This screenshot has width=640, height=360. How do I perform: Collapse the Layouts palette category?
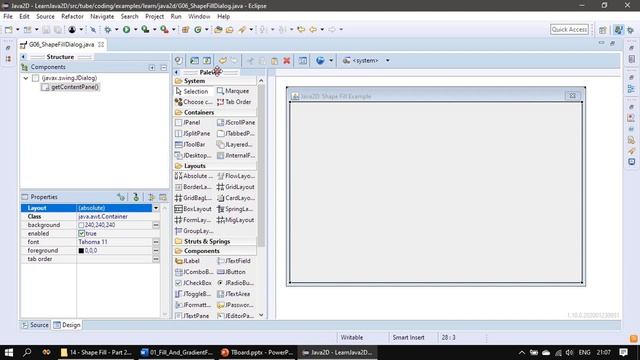pos(215,166)
